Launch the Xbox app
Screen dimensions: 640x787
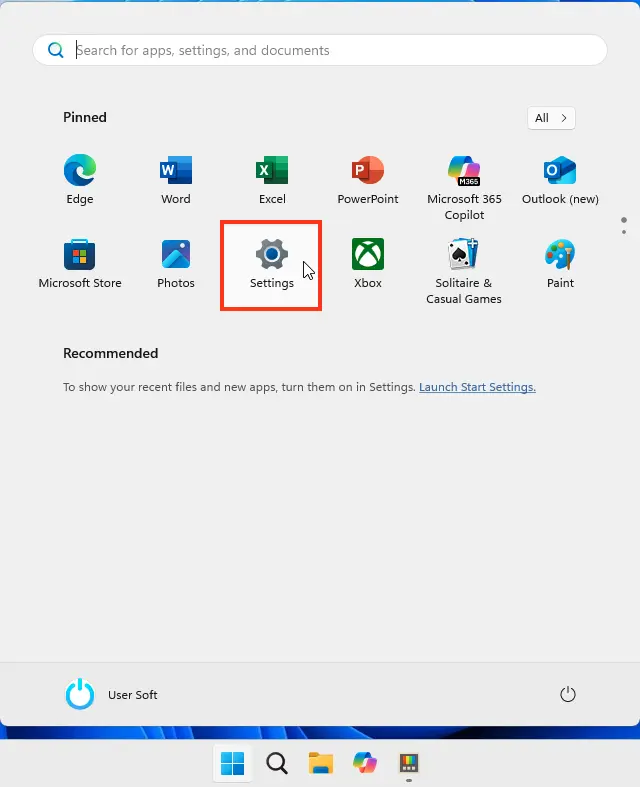click(x=368, y=264)
